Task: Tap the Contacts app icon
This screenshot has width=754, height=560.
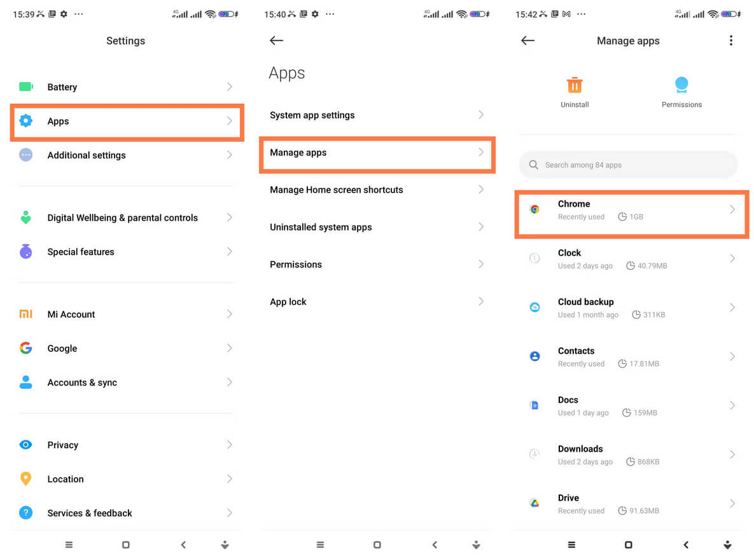Action: pos(534,356)
